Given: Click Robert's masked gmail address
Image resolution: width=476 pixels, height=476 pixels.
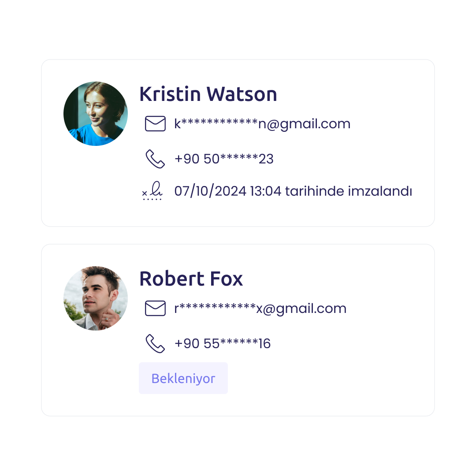Looking at the screenshot, I should coord(260,309).
